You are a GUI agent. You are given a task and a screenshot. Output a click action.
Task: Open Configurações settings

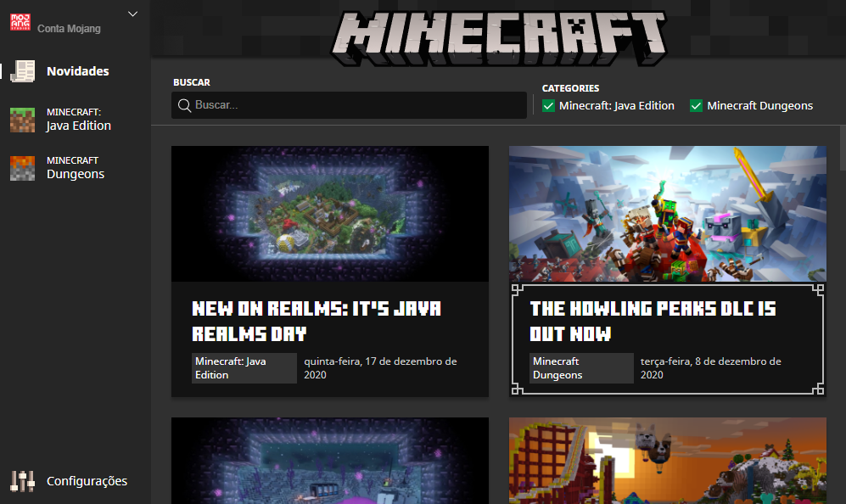[75, 481]
